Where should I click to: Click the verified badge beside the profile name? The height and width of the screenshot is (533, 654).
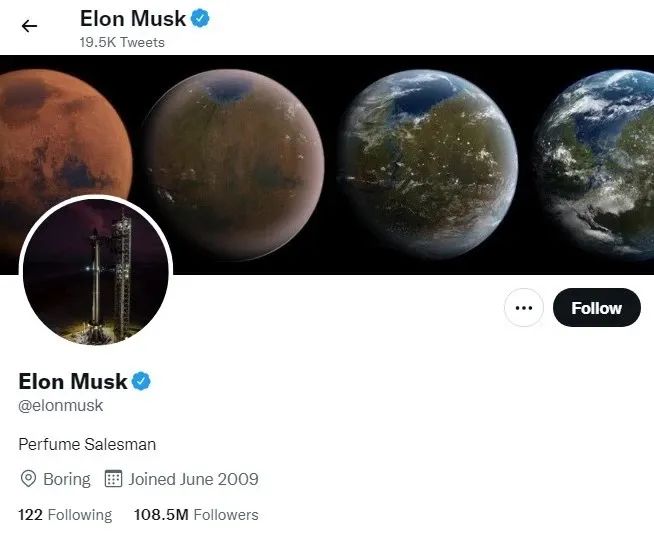click(141, 381)
